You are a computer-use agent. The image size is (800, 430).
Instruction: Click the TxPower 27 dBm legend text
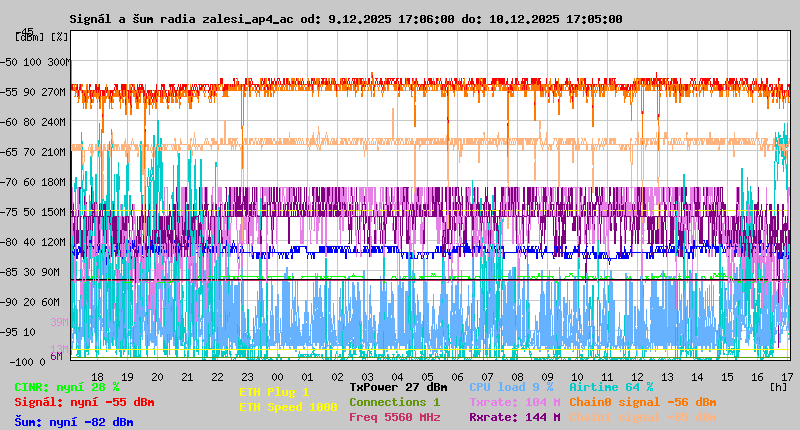398,386
